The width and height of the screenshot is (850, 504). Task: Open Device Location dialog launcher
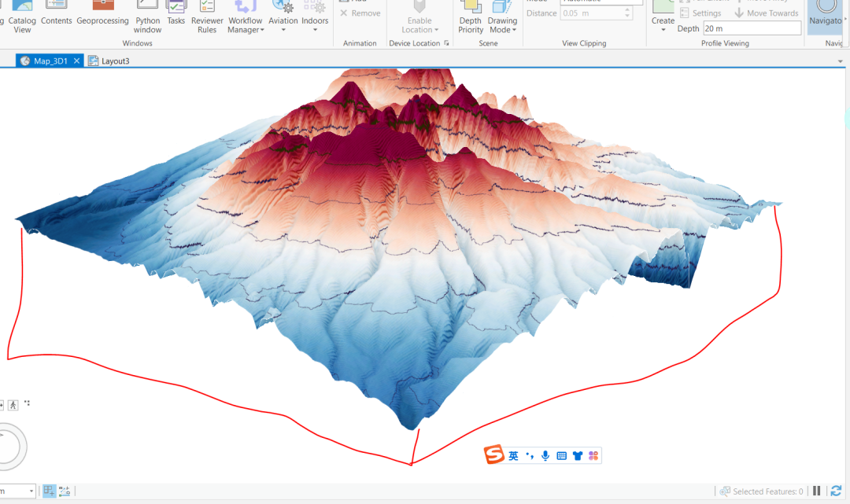tap(447, 43)
